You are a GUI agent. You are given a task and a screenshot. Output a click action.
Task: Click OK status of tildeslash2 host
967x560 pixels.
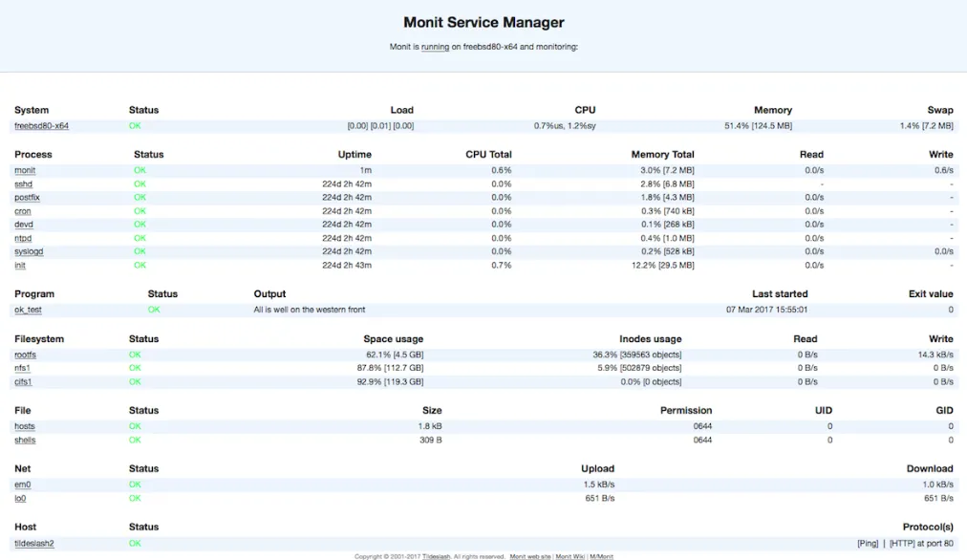135,544
